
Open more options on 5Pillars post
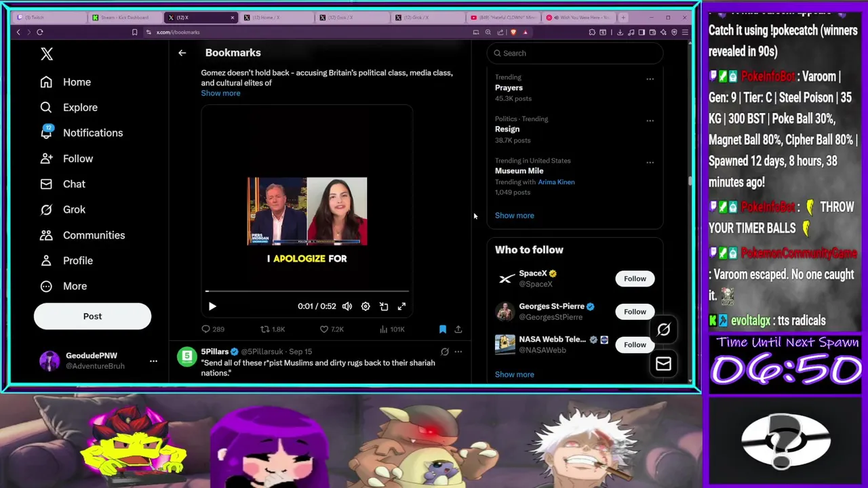click(x=458, y=352)
